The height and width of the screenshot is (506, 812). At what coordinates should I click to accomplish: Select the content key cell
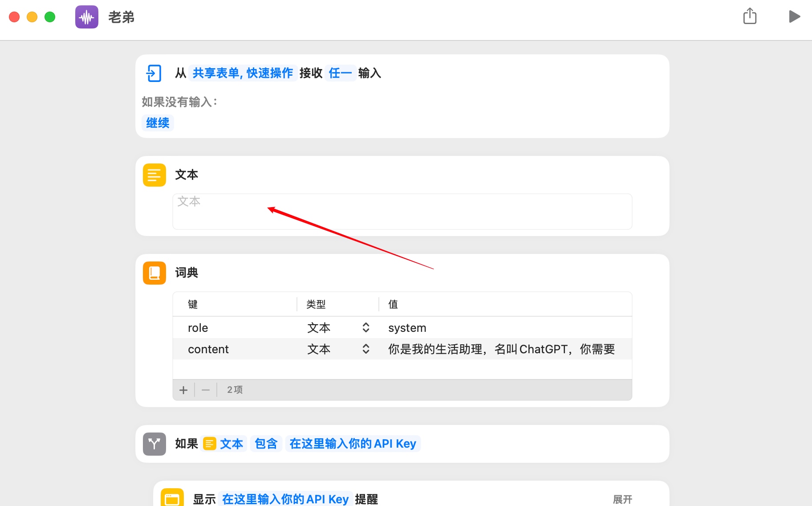pyautogui.click(x=208, y=349)
